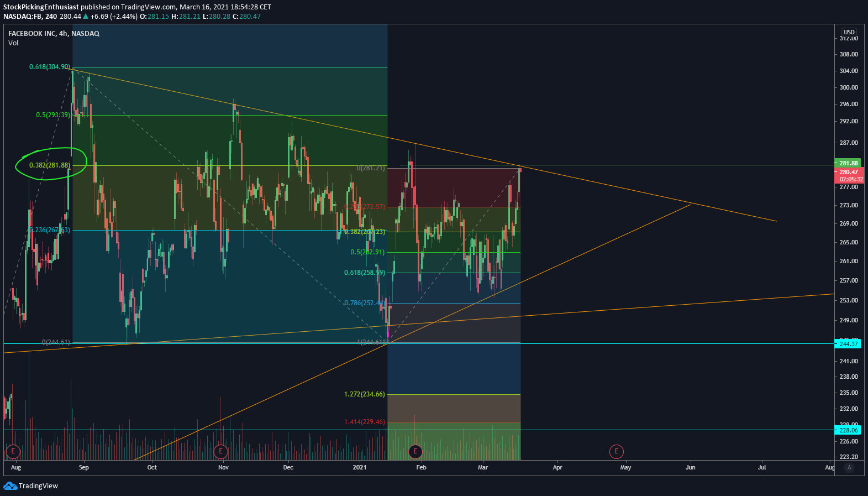Click the Sep label on time axis
This screenshot has height=496, width=868.
83,467
